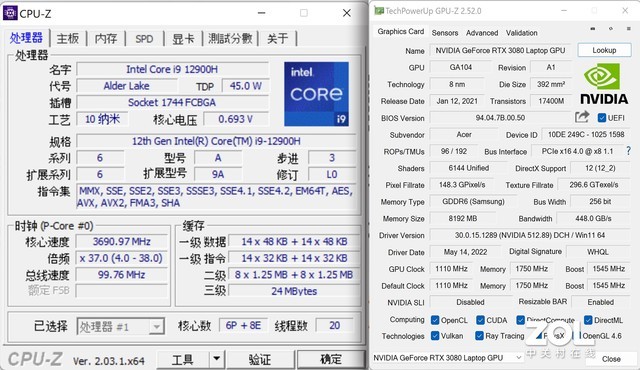Image resolution: width=640 pixels, height=370 pixels.
Task: Open the 測試分數 tab
Action: 230,38
